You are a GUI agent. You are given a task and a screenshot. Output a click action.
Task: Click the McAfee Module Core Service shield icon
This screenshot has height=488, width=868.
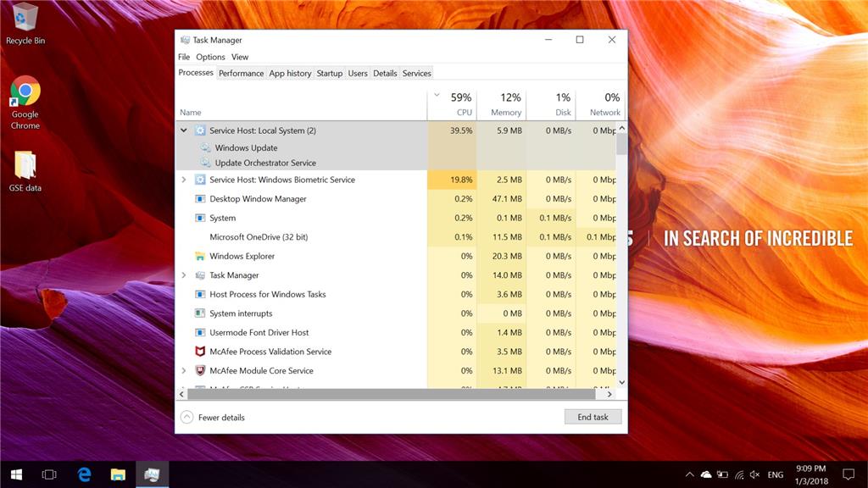pos(200,371)
